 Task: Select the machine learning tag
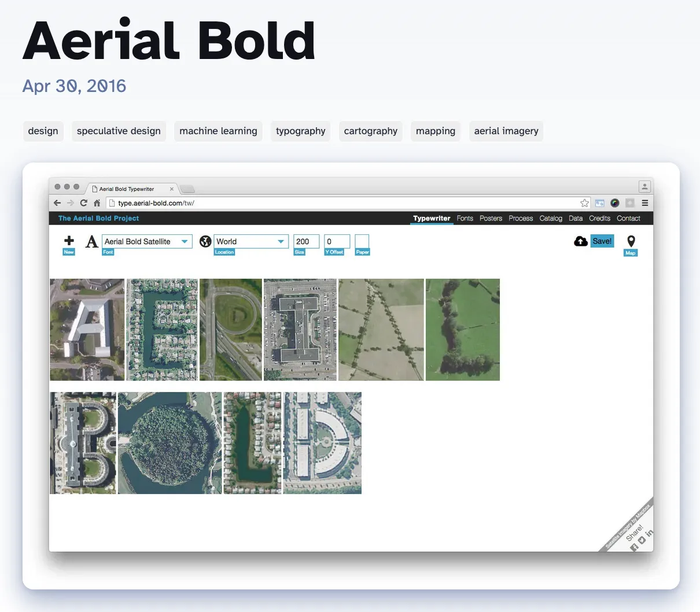click(x=218, y=131)
